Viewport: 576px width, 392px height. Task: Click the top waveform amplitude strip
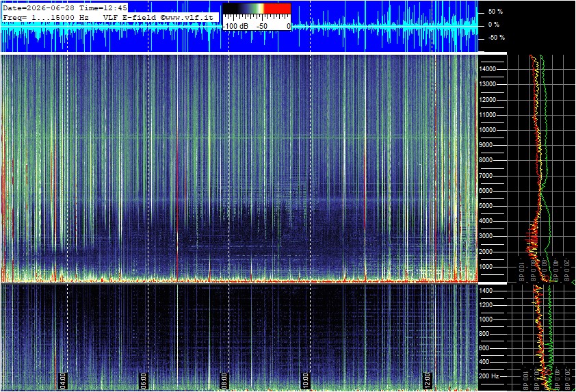tap(239, 27)
